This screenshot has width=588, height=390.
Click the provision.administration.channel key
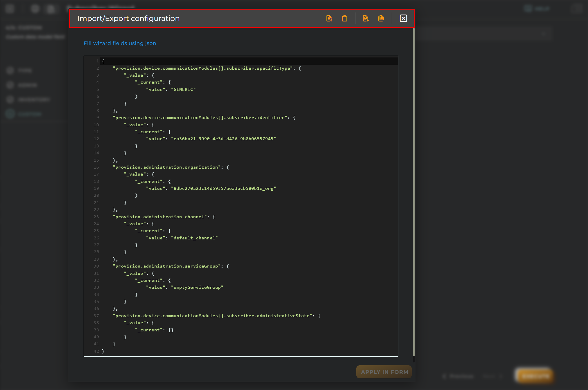click(160, 217)
